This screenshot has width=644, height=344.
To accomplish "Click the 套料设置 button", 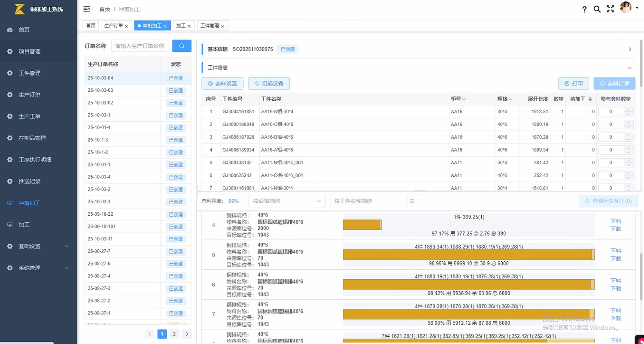I will tap(222, 83).
